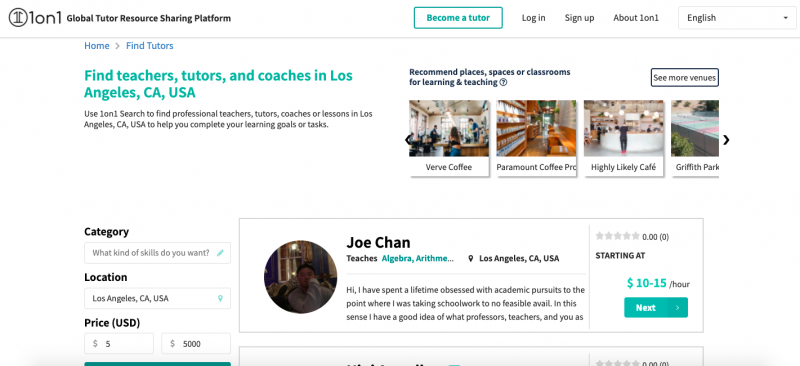Image resolution: width=800 pixels, height=366 pixels.
Task: Open the English language dropdown
Action: (x=737, y=18)
